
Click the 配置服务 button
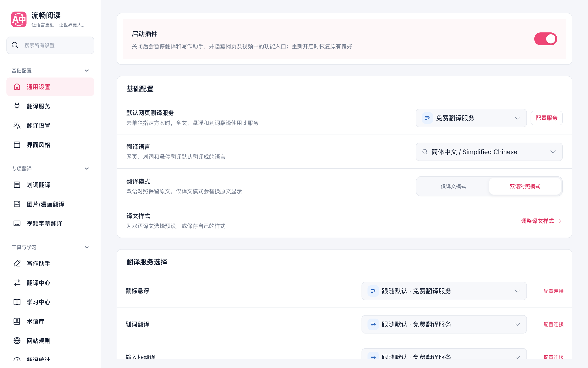coord(546,118)
